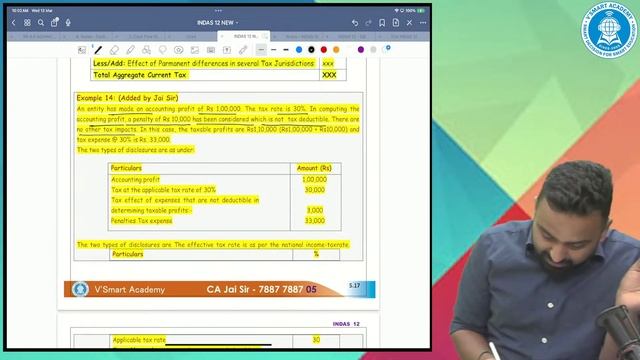The width and height of the screenshot is (640, 360).
Task: Open the three-dot more options menu
Action: [423, 23]
